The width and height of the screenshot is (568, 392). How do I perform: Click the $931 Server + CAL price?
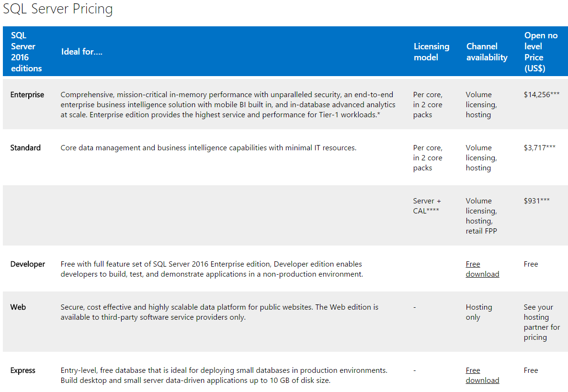pos(536,201)
